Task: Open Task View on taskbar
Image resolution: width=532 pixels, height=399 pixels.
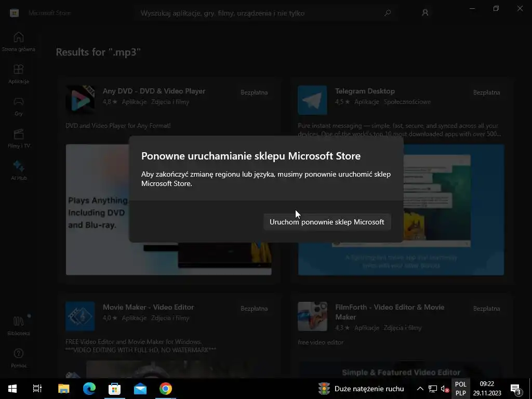Action: point(37,389)
